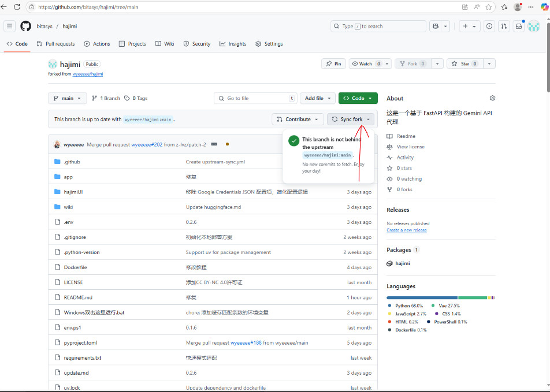The width and height of the screenshot is (550, 392).
Task: Open the pull requests icon in header
Action: coord(504,26)
